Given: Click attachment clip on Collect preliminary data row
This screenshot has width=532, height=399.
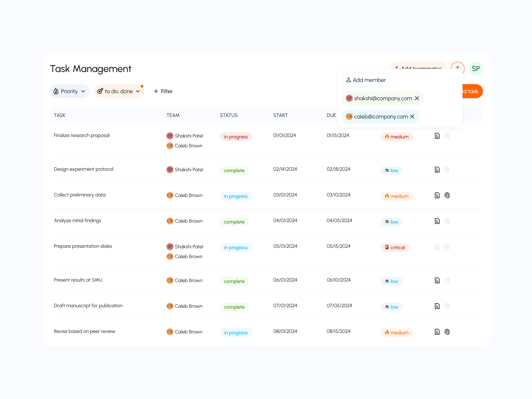Looking at the screenshot, I should coord(447,195).
